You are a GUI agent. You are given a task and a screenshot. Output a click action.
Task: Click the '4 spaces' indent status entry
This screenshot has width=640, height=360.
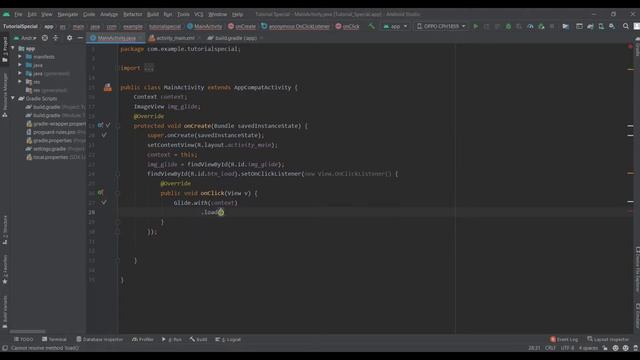click(x=588, y=348)
